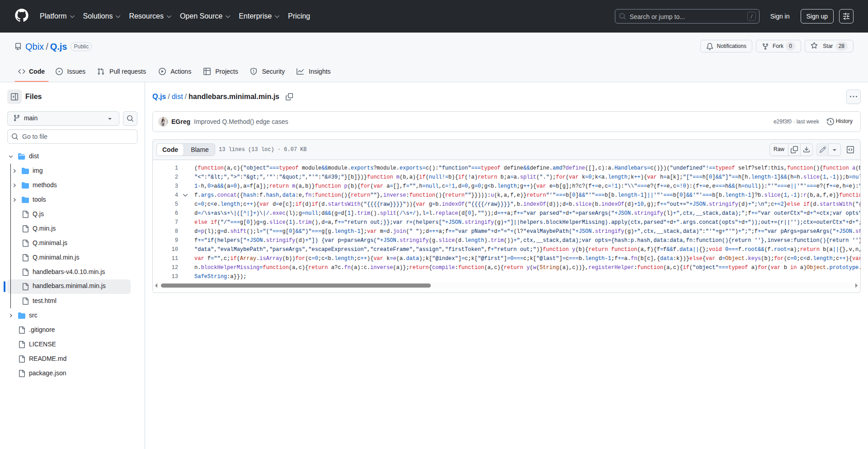Collapse the file tree side panel
This screenshot has height=449, width=868.
14,97
